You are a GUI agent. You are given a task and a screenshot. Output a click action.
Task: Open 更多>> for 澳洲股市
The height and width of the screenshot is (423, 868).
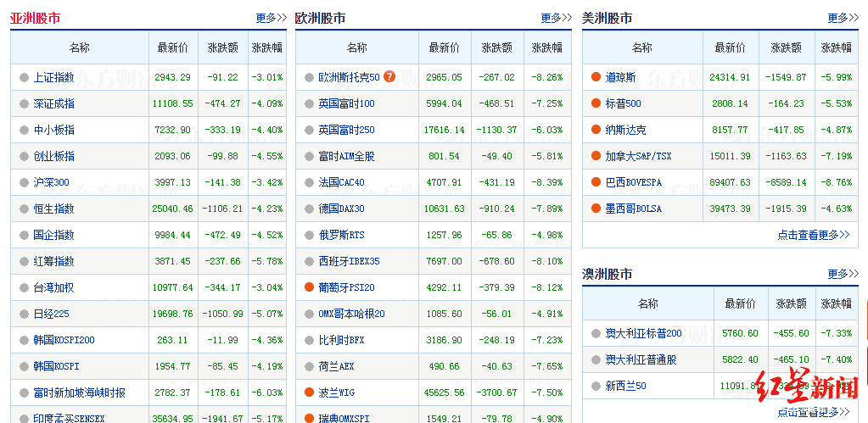pyautogui.click(x=843, y=274)
